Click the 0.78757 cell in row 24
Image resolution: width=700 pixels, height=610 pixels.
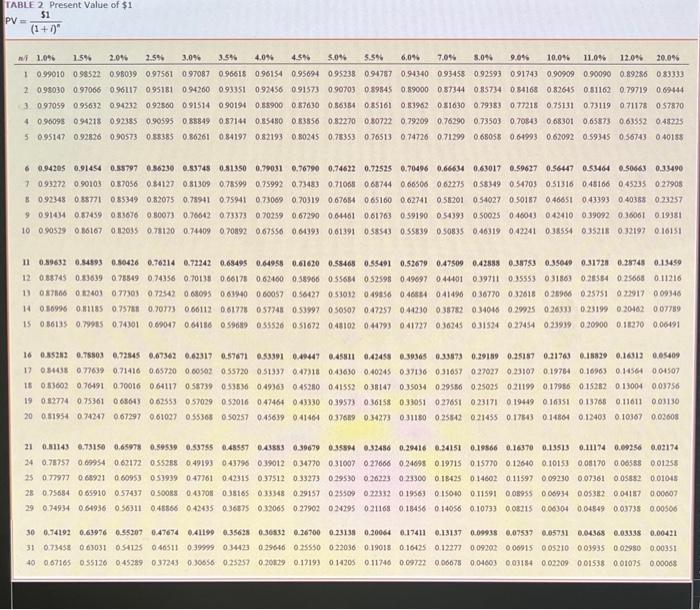(56, 463)
